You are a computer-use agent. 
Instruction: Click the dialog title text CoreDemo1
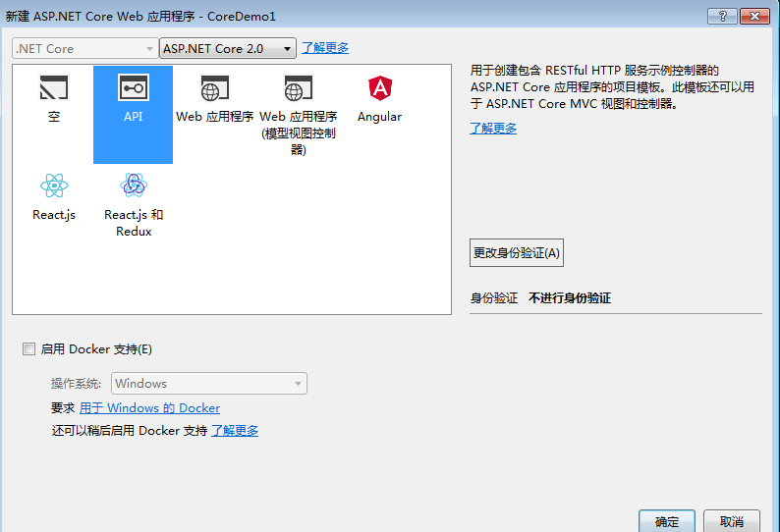(x=242, y=17)
